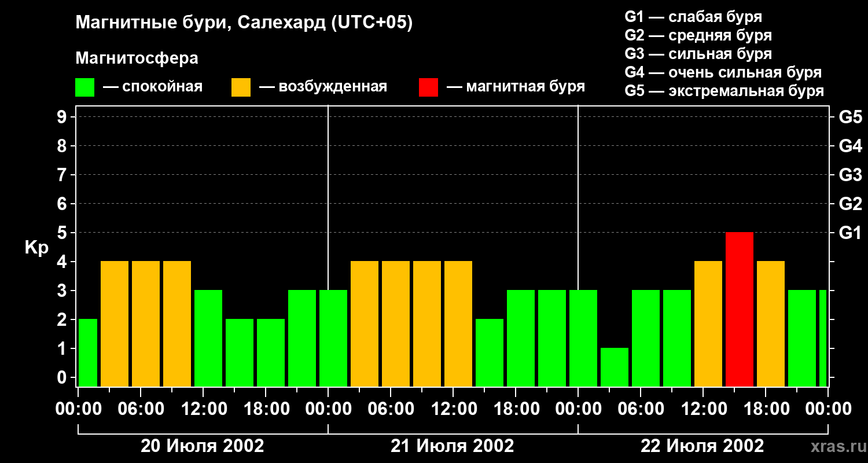
Task: Click the 'Kp' axis title
Action: pos(36,248)
